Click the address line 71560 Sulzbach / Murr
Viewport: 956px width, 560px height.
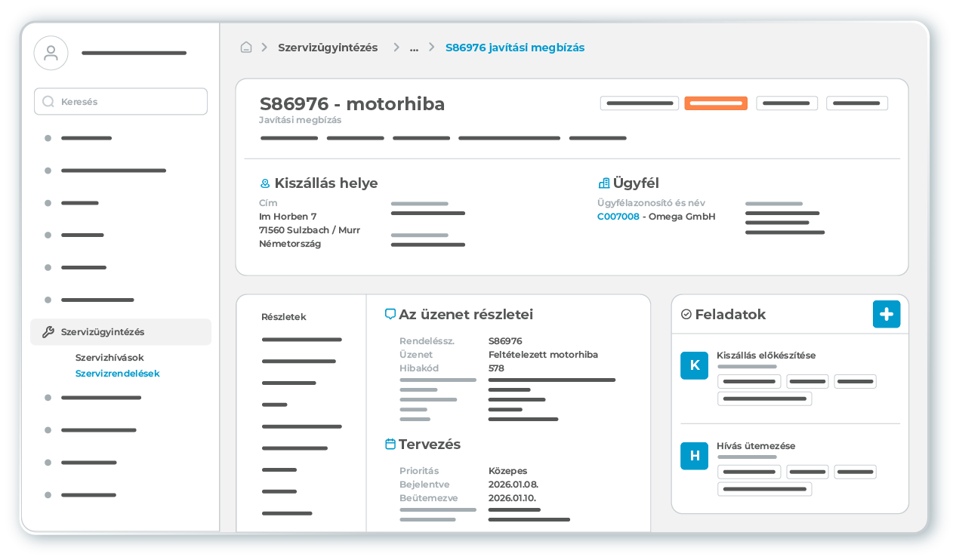[310, 230]
